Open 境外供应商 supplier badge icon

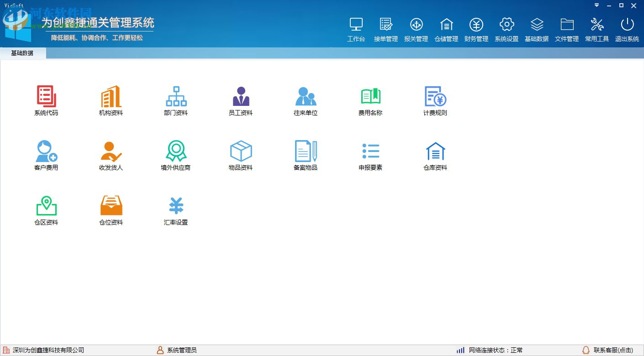176,151
